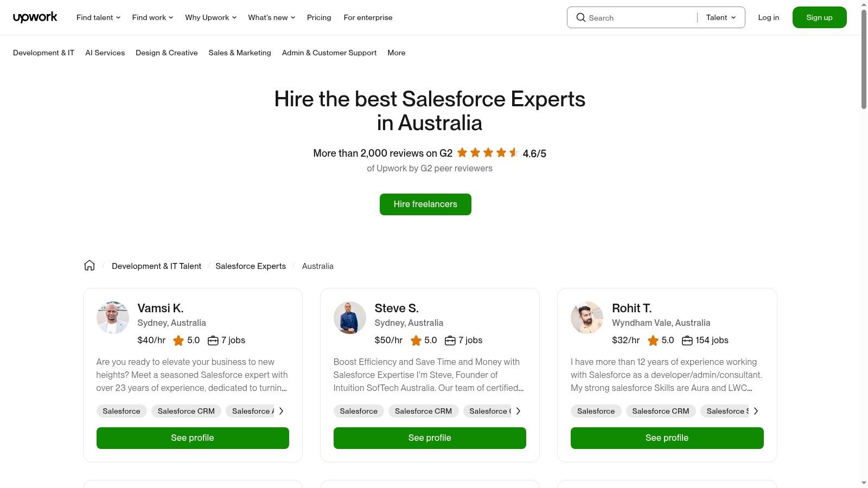Expand more skills on Vamsi K.'s card
Screen dimensions: 868x488
click(281, 411)
